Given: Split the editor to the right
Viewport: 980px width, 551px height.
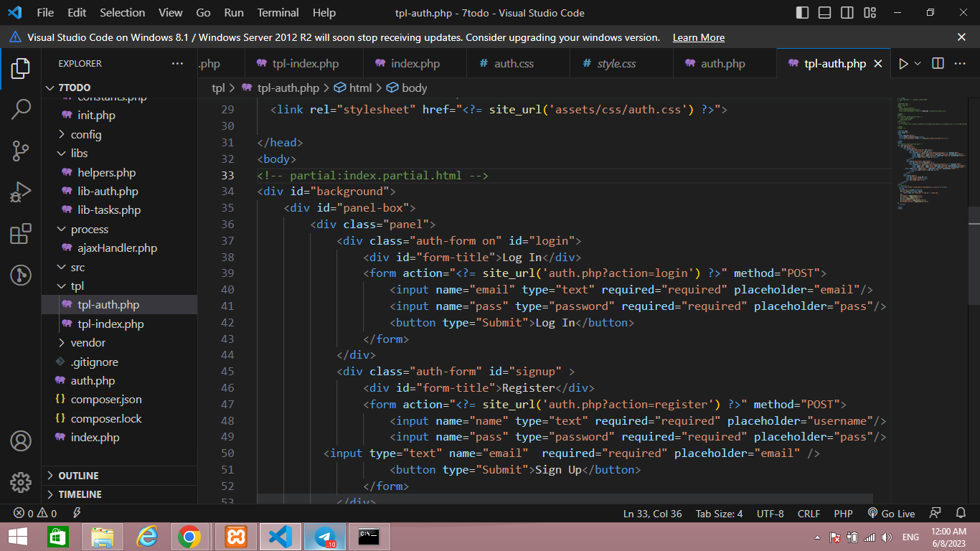Looking at the screenshot, I should 938,64.
